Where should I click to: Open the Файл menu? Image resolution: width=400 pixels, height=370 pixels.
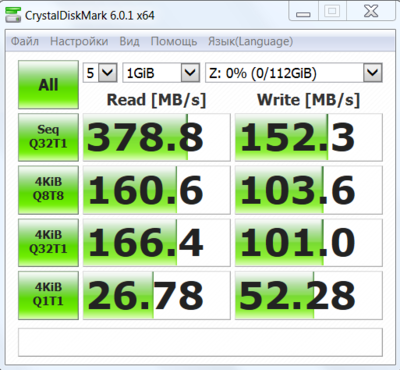click(x=25, y=41)
